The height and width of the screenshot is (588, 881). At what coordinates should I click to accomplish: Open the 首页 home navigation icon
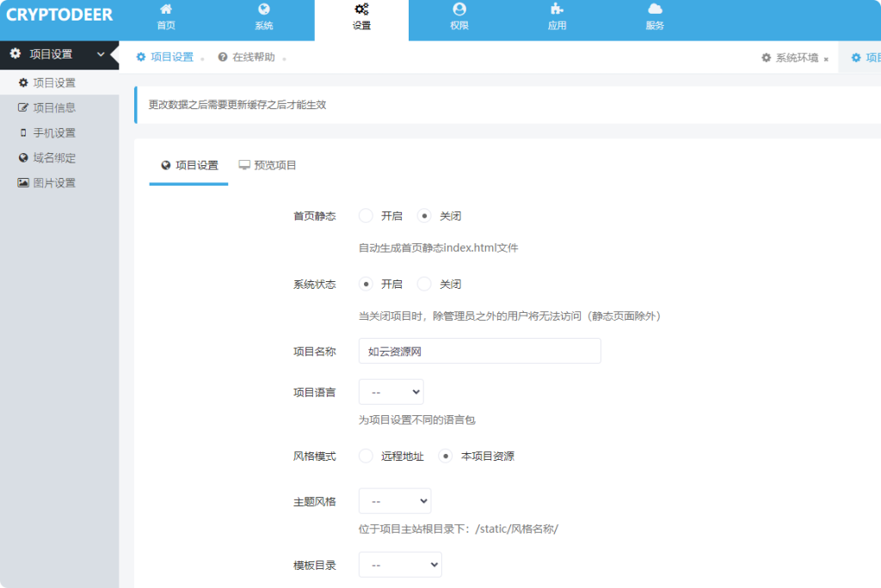coord(166,12)
